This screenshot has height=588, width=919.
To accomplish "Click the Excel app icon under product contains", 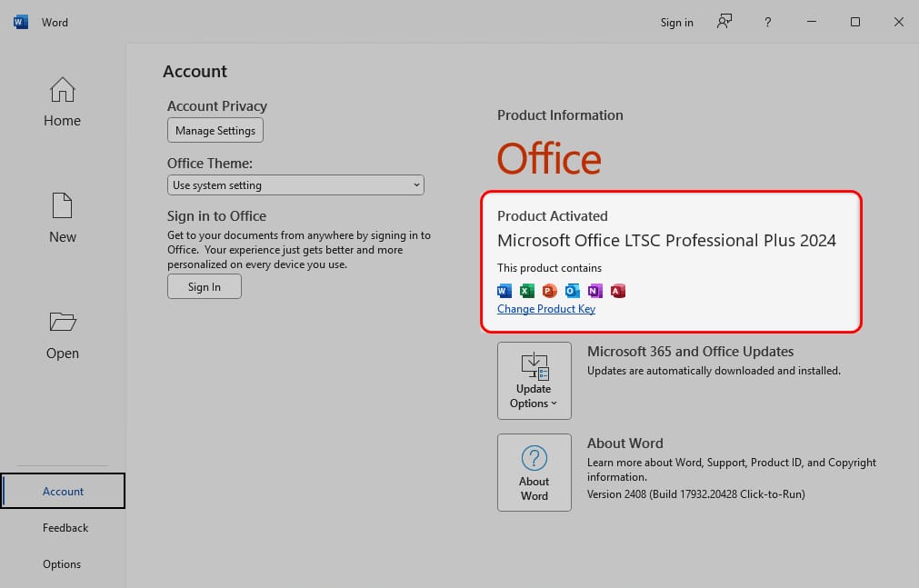I will click(527, 291).
